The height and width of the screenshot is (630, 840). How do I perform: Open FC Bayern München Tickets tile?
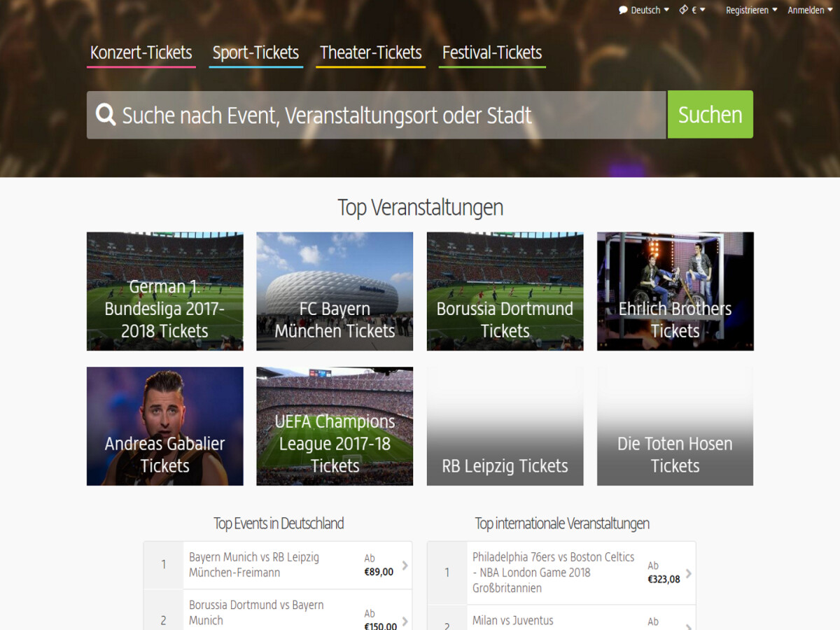tap(335, 291)
